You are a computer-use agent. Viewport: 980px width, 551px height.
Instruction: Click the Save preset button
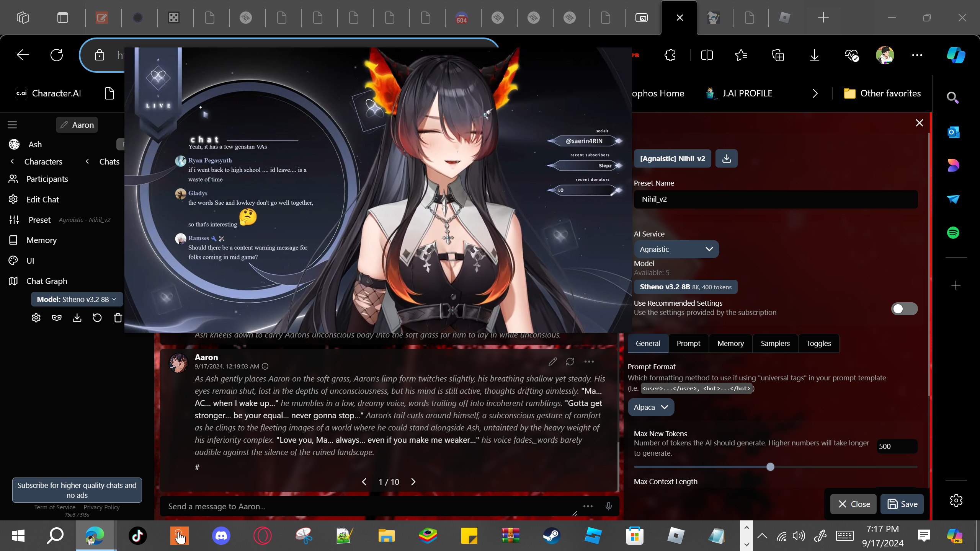(902, 504)
